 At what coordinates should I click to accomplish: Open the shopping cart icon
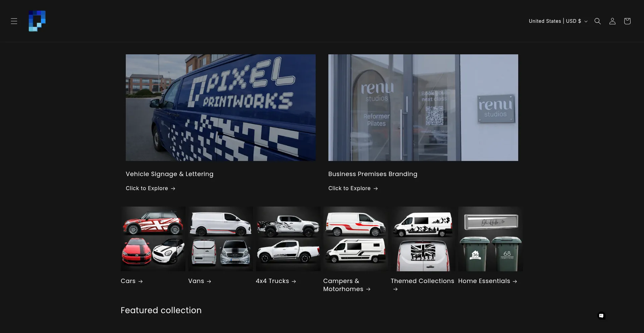pos(627,21)
